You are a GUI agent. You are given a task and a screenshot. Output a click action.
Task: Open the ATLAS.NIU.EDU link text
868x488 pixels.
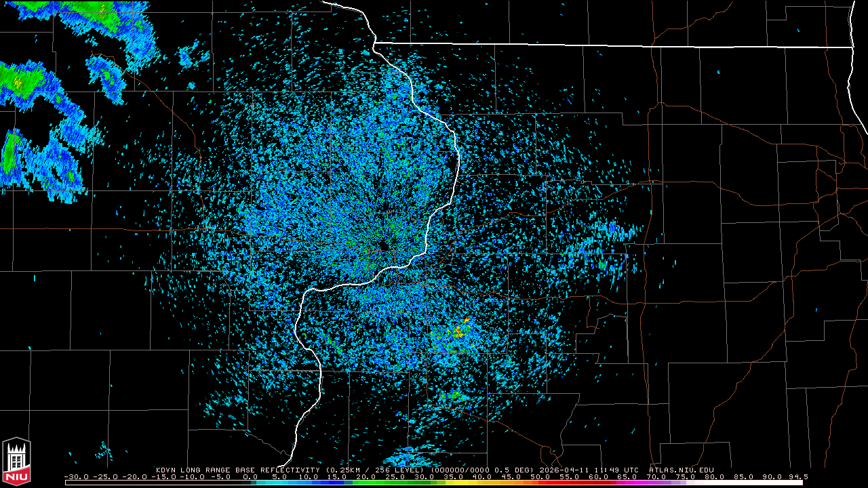(681, 470)
